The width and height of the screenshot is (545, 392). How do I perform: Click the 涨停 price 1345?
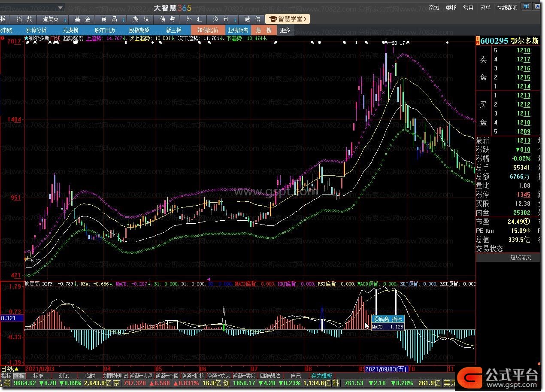(x=523, y=194)
